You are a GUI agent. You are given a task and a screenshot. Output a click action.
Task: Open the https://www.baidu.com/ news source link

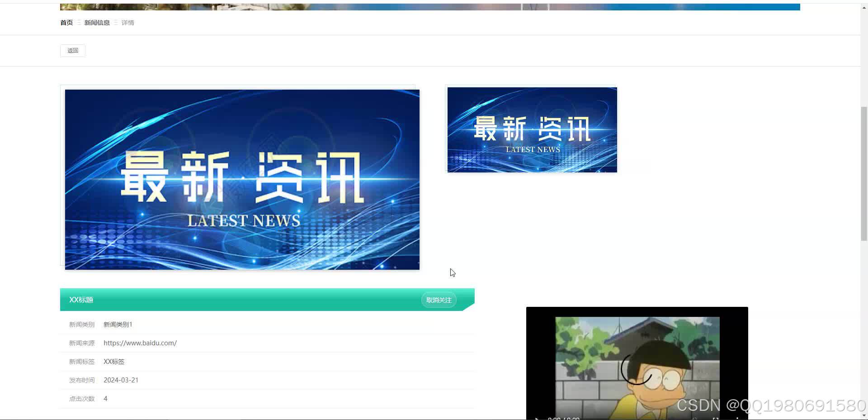[x=140, y=343]
